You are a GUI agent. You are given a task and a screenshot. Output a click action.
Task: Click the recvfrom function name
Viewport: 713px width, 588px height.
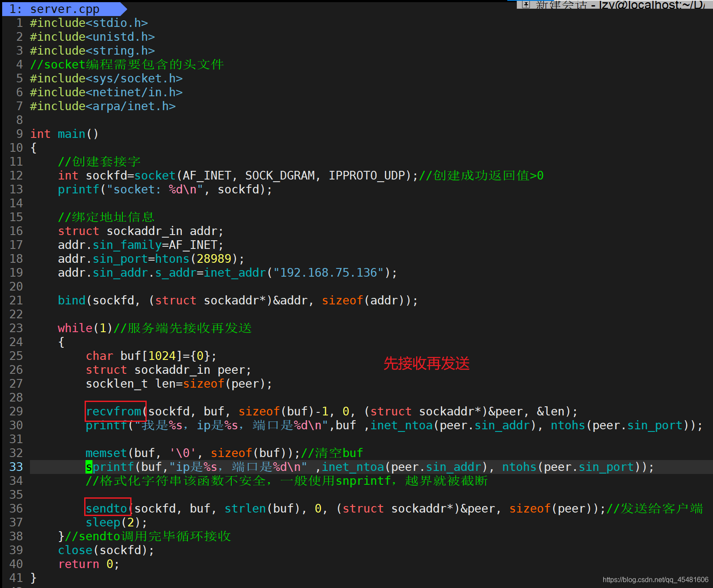114,412
